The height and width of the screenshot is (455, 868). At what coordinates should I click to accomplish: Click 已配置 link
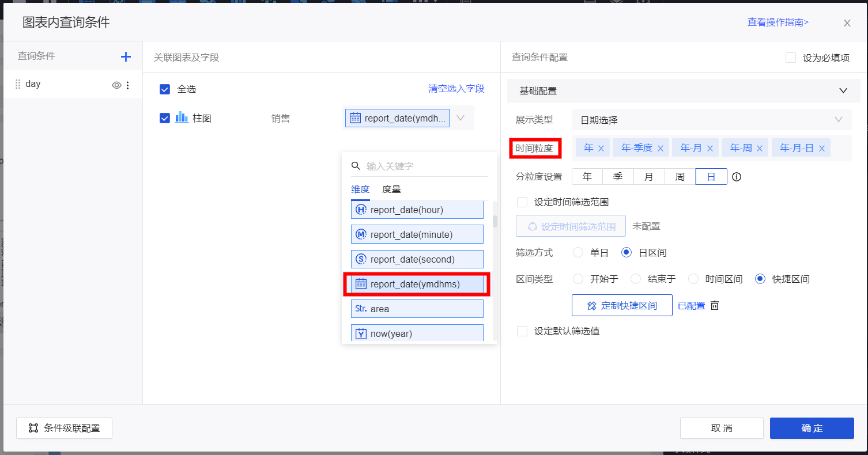click(x=692, y=306)
